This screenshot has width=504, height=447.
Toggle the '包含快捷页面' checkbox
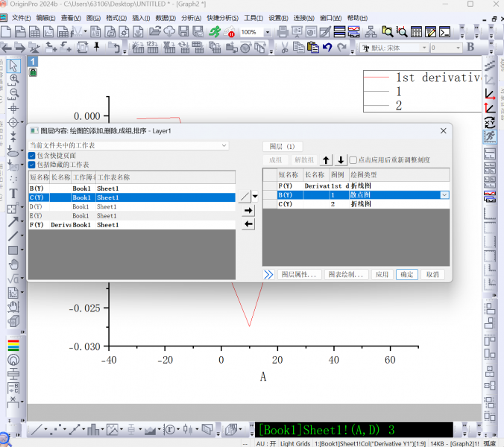tap(31, 156)
